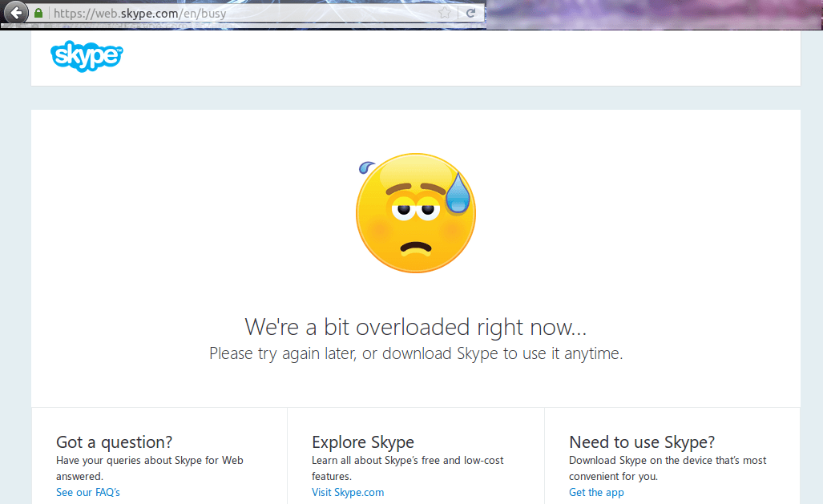Click the 'Need to use Skype?' heading

(x=642, y=442)
